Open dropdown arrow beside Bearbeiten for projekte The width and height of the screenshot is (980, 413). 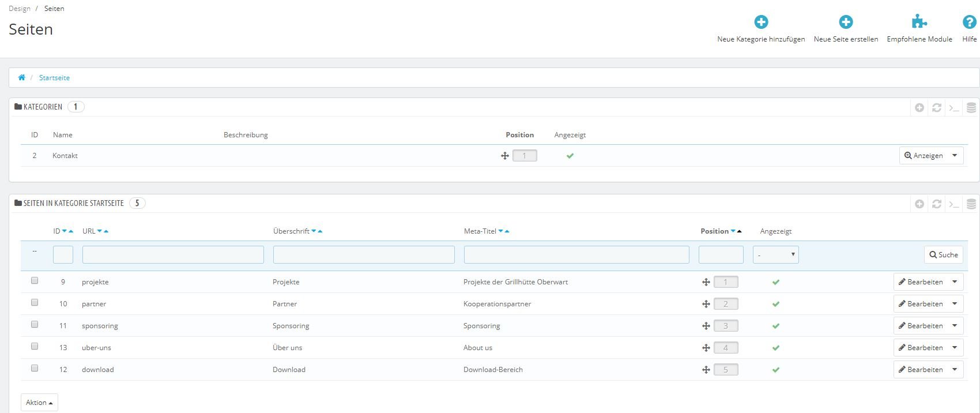(955, 282)
